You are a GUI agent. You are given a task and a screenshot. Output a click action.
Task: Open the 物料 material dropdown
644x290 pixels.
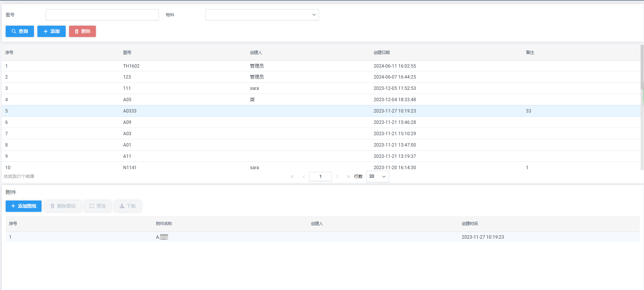tap(262, 15)
